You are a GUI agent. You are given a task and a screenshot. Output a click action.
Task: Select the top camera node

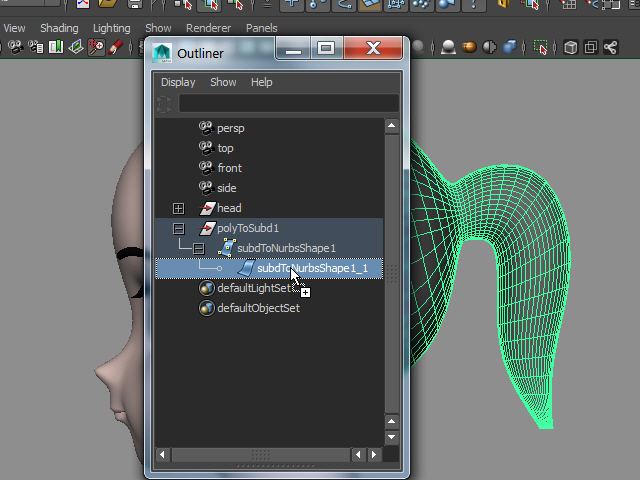tap(225, 148)
